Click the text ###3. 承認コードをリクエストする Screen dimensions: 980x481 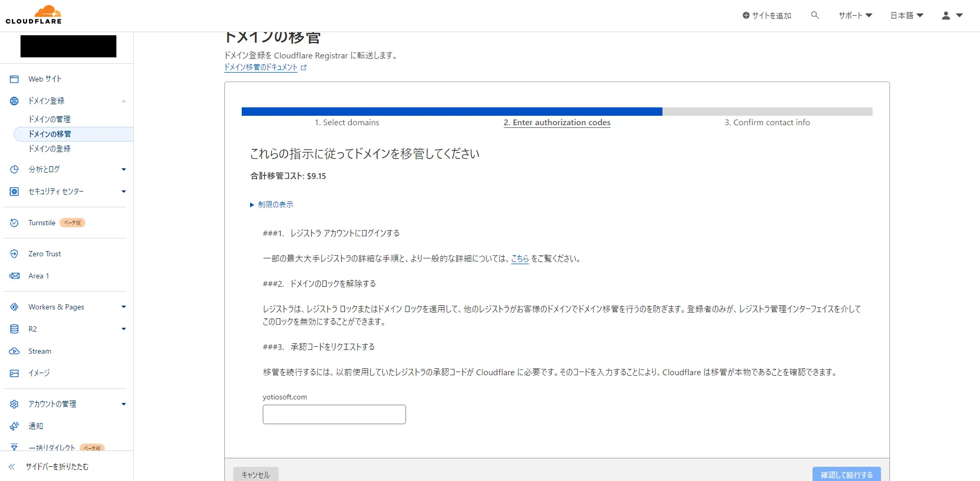pyautogui.click(x=319, y=347)
